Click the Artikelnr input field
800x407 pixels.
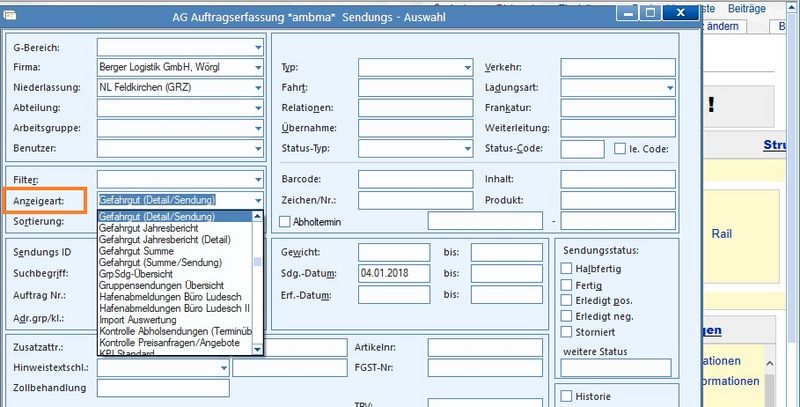485,347
